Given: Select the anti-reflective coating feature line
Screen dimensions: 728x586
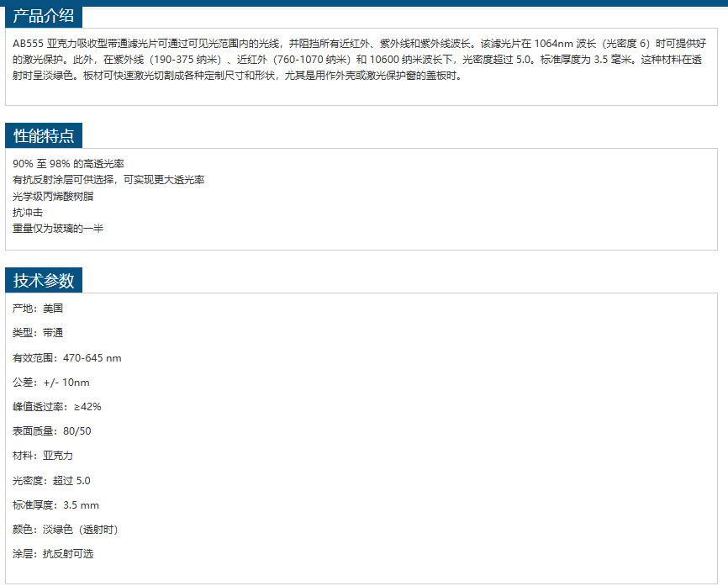Looking at the screenshot, I should (x=108, y=180).
